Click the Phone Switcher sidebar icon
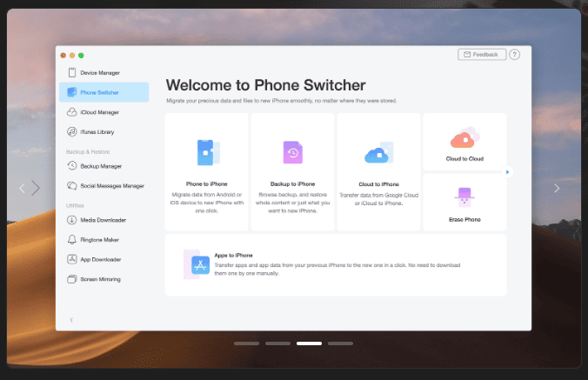This screenshot has width=588, height=380. tap(72, 92)
